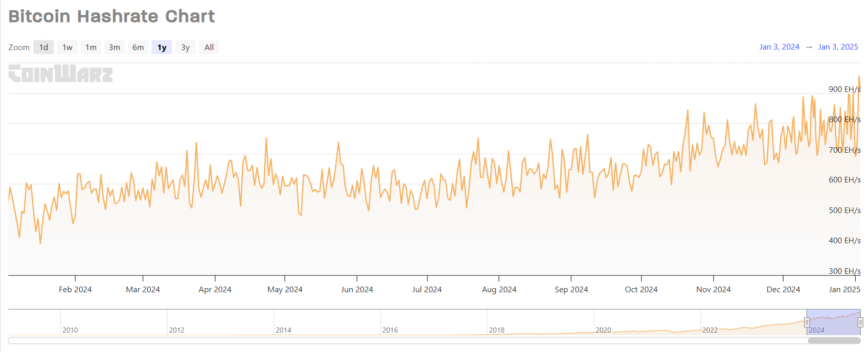Viewport: 868px width, 352px height.
Task: Click the Jul 2024 axis label
Action: click(427, 290)
